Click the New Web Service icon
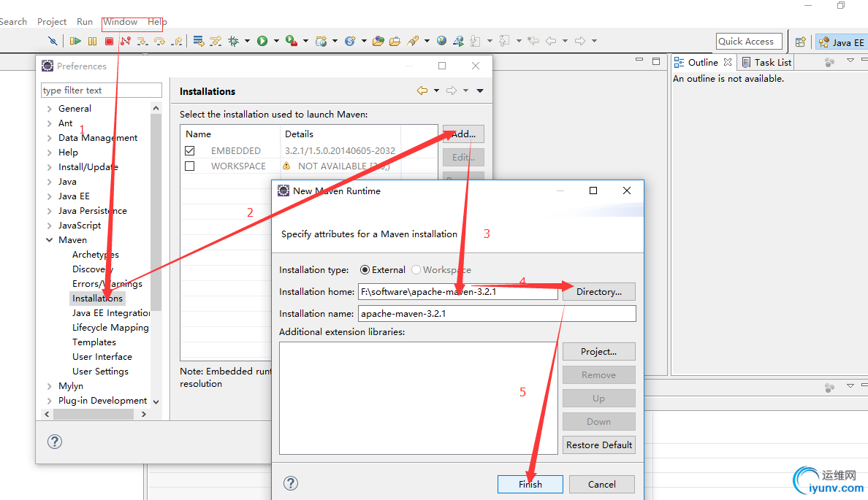 point(350,41)
